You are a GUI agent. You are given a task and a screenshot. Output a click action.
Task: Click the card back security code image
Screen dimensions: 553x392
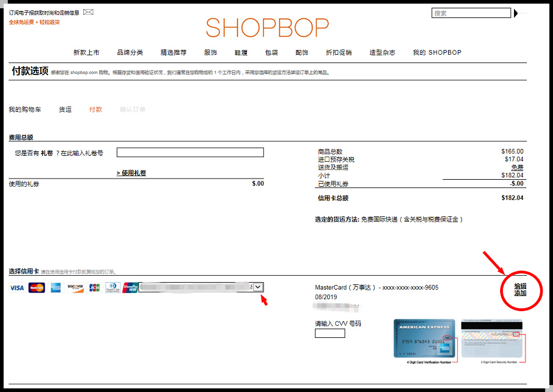click(x=492, y=338)
